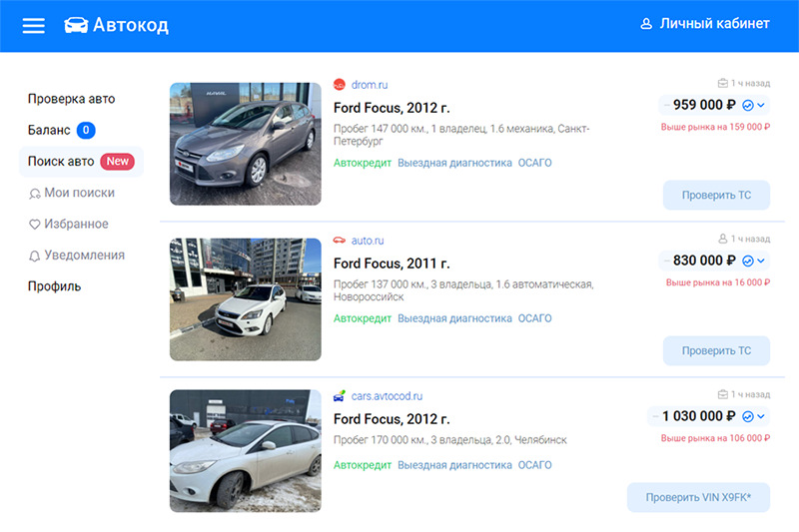The image size is (799, 532).
Task: Click the Мои поиски search icon
Action: 35,194
